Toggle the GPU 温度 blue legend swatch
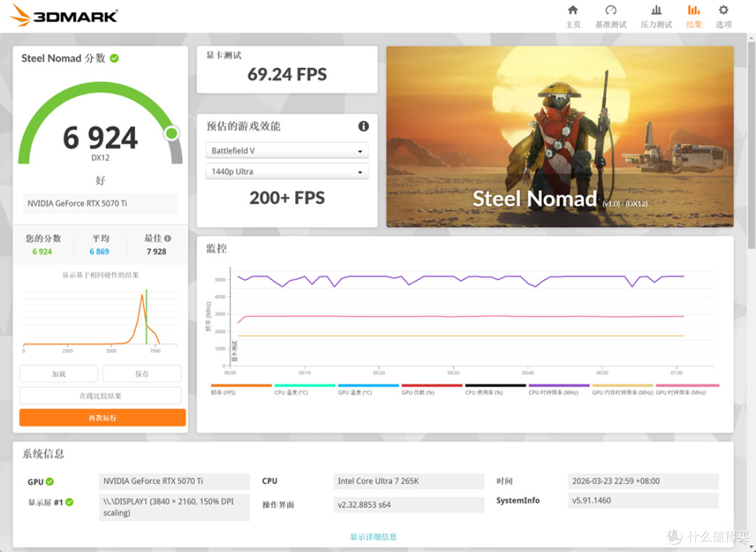Viewport: 756px width, 552px height. click(368, 385)
